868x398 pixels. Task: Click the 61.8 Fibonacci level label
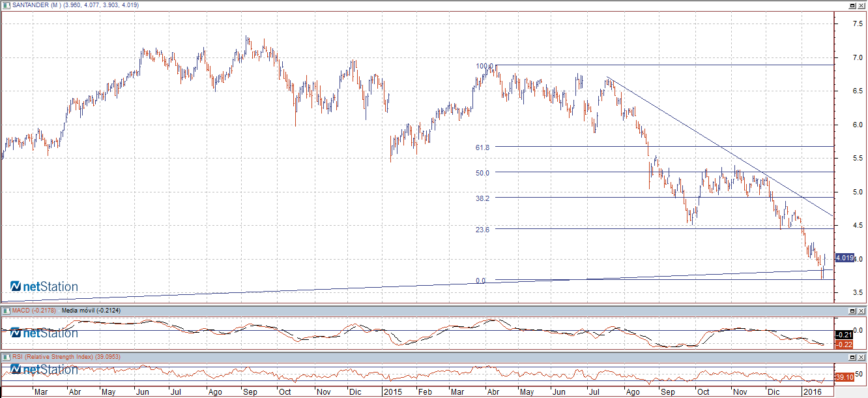[482, 147]
